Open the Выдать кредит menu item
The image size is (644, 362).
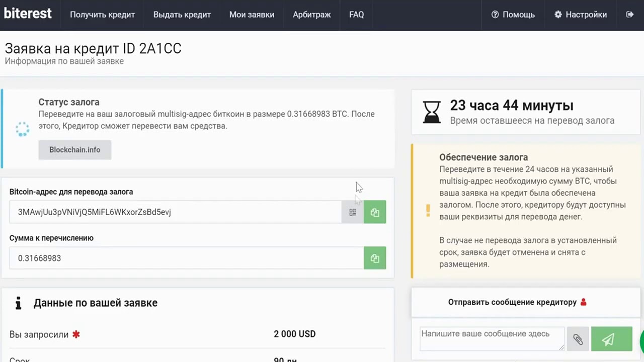coord(182,15)
